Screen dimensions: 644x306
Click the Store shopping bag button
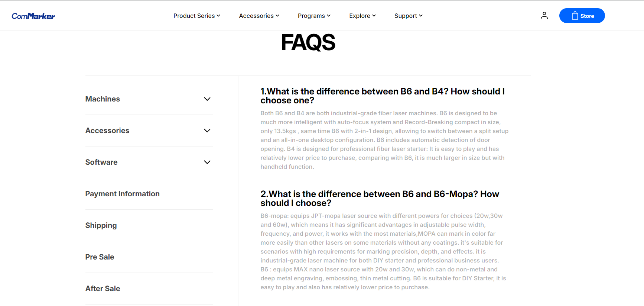tap(582, 16)
